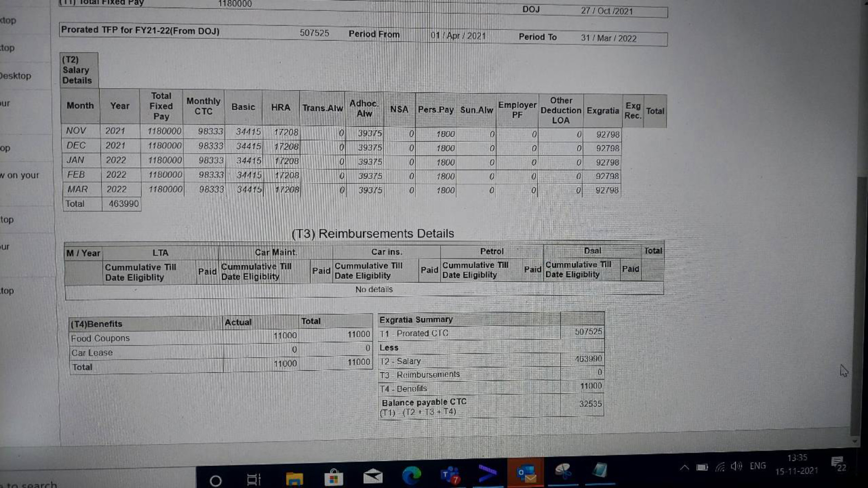Click the volume icon in system tray
Screen dimensions: 868x488
pyautogui.click(x=736, y=467)
